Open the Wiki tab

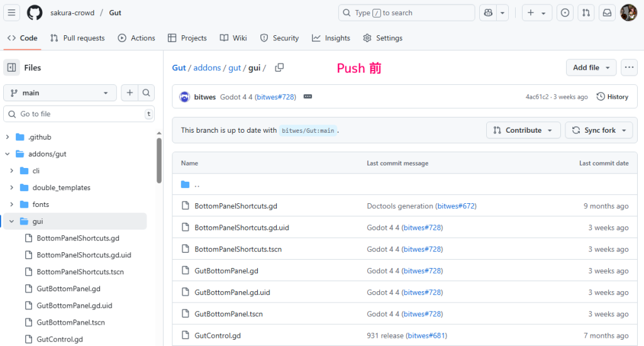[233, 38]
